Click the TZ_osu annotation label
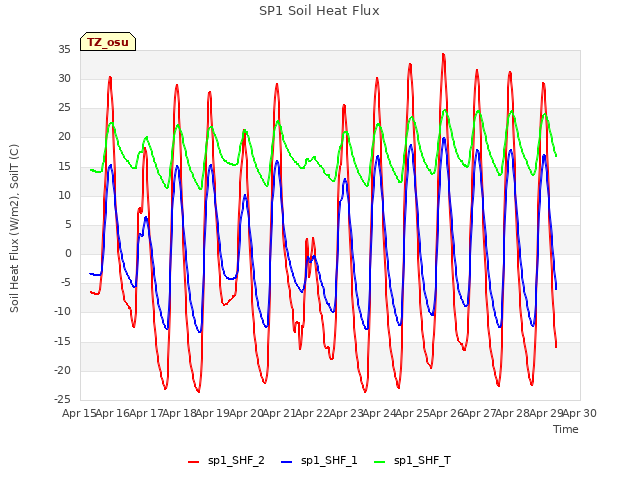 108,42
